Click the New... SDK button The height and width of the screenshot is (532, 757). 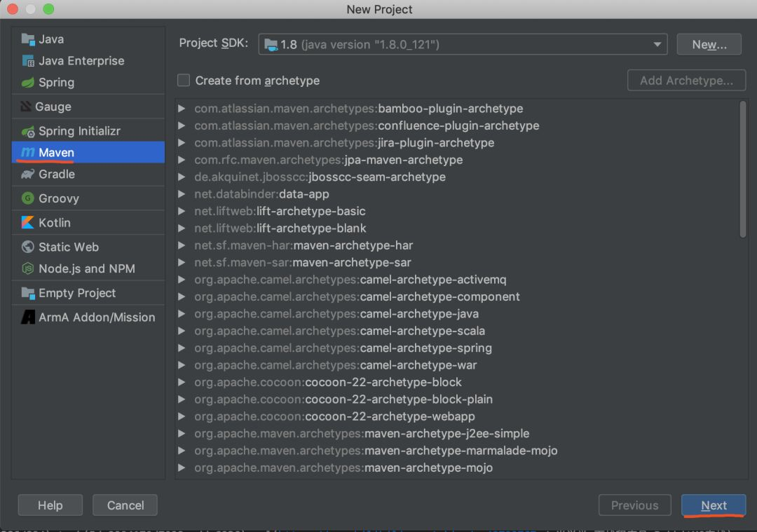709,44
